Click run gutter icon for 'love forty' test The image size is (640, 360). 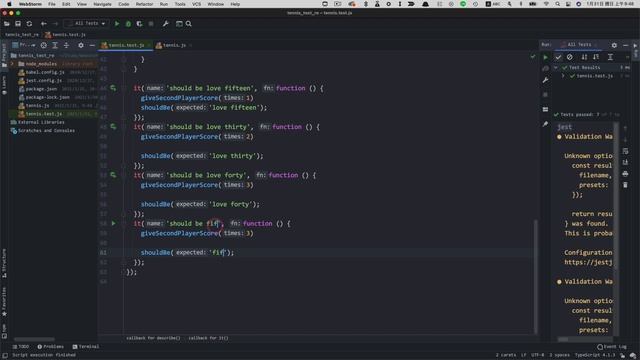tap(113, 175)
